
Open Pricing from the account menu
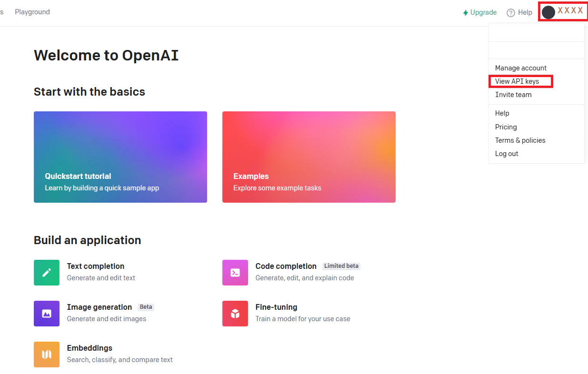coord(506,127)
